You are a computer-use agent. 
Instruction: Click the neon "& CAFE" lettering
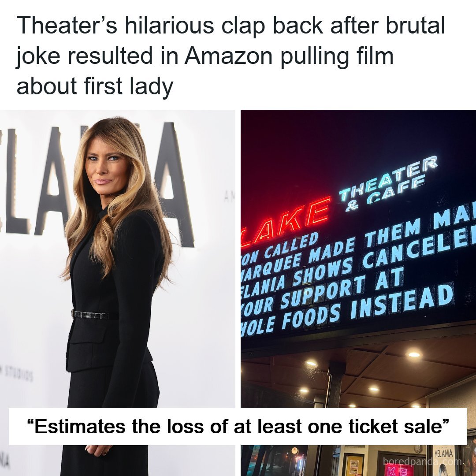click(x=385, y=194)
